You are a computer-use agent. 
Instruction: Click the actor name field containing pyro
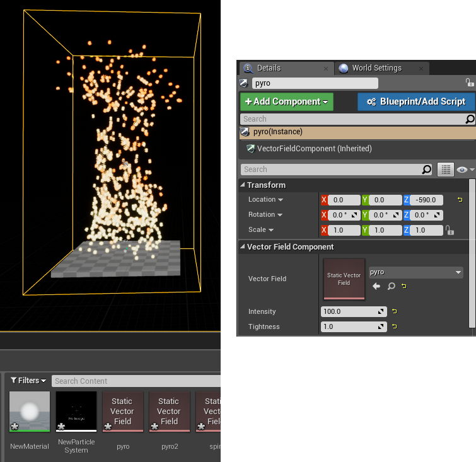pyautogui.click(x=315, y=83)
